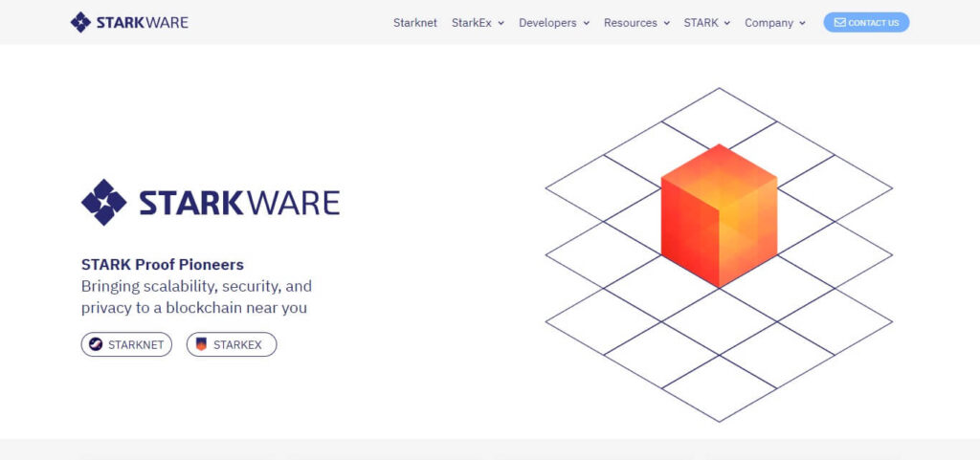Open the STARK menu item

[x=701, y=23]
